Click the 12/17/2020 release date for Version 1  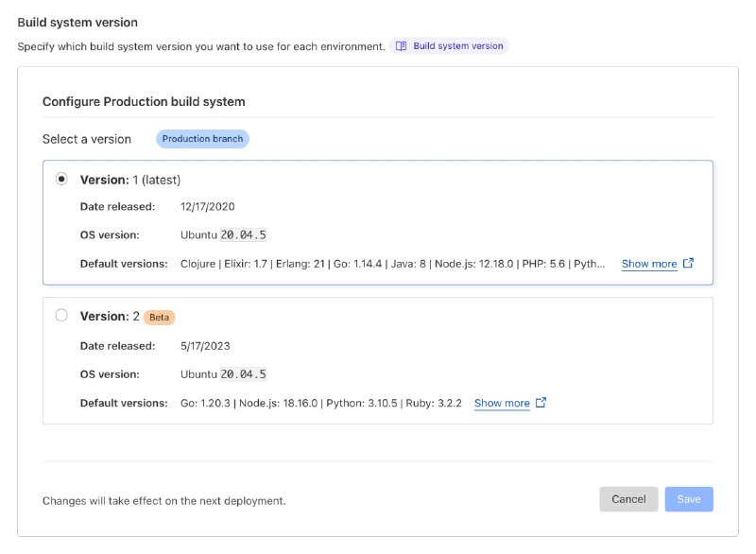pos(210,206)
